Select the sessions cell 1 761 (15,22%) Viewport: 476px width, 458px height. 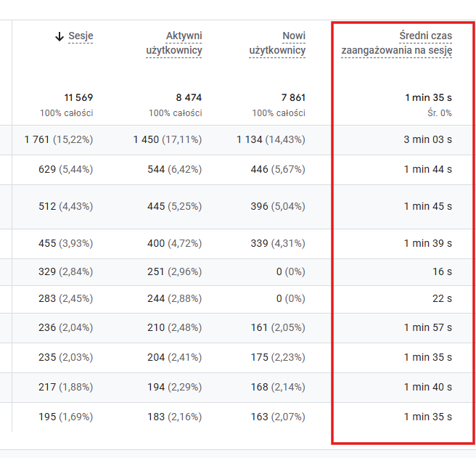tap(58, 139)
